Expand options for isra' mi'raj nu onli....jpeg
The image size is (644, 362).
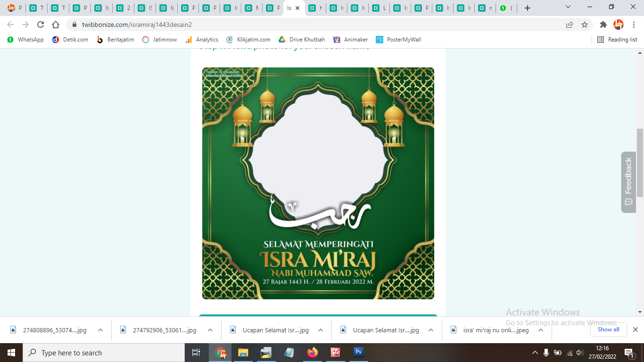(x=541, y=330)
